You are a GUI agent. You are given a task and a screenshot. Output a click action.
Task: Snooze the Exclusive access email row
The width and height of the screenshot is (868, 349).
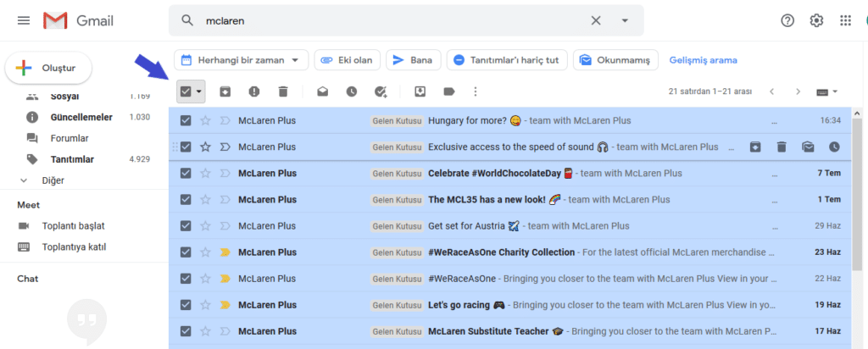(x=834, y=147)
